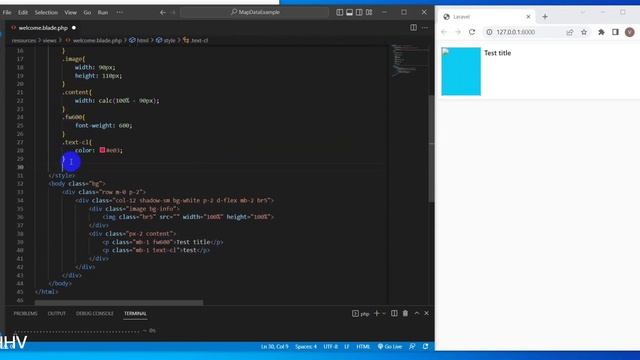Click browser forward arrow
This screenshot has height=360, width=640.
point(458,32)
